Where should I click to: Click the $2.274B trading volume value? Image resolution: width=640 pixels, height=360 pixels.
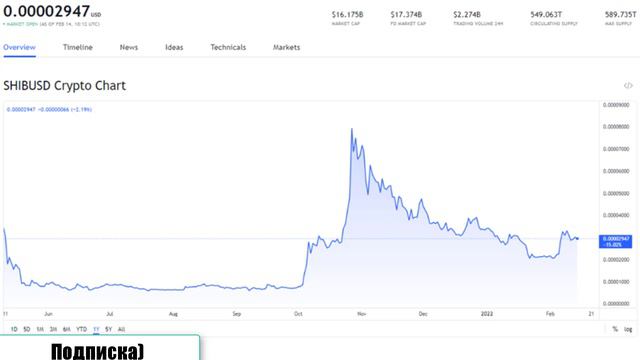tap(467, 15)
